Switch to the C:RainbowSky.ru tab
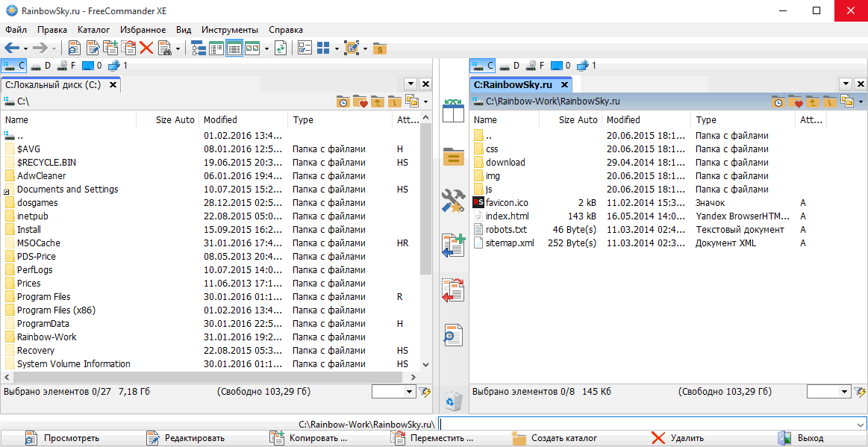This screenshot has height=447, width=868. [x=520, y=84]
